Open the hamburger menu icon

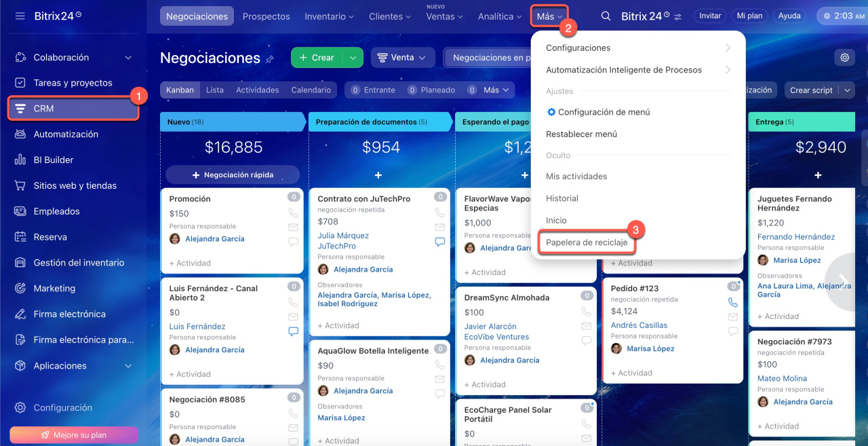pyautogui.click(x=20, y=16)
